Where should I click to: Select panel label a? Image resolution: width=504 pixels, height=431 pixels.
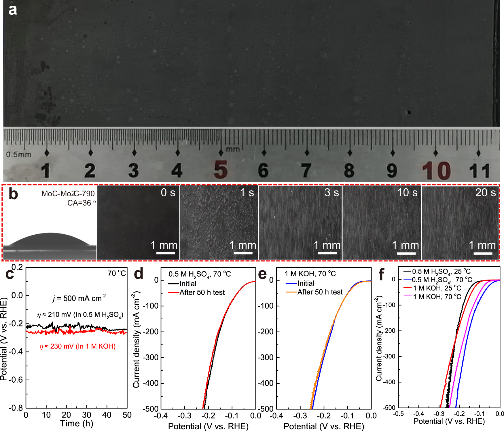13,10
